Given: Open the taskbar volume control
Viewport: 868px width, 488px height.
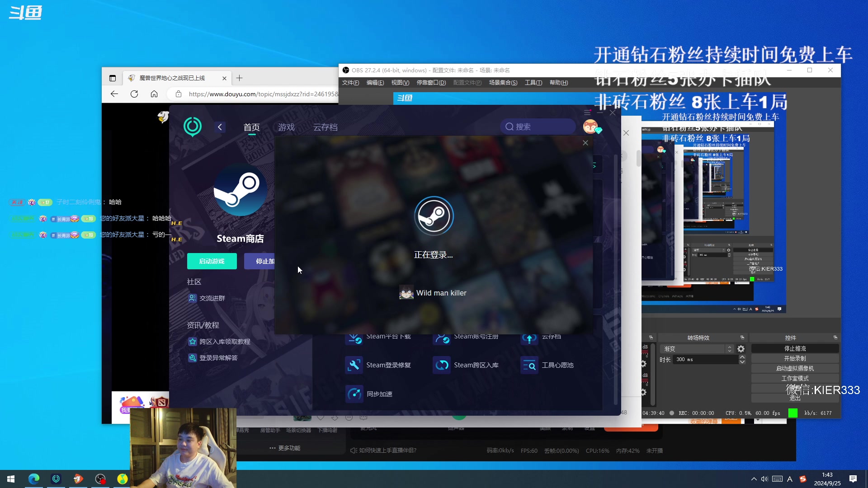Looking at the screenshot, I should [x=764, y=479].
